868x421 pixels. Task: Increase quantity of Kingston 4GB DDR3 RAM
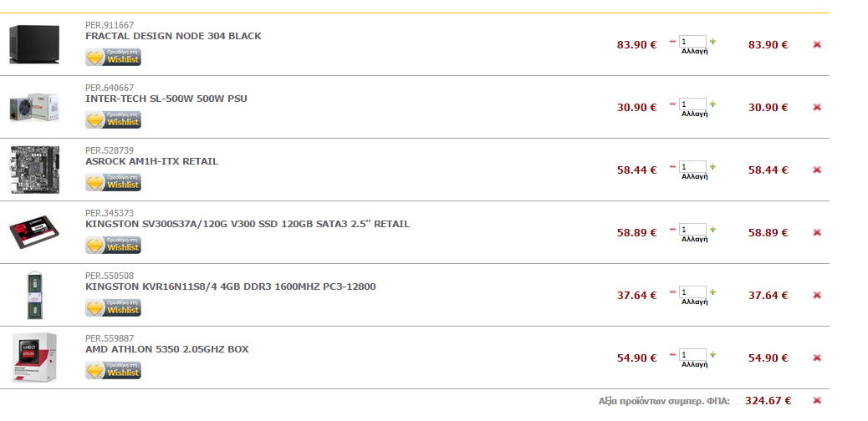tap(712, 292)
